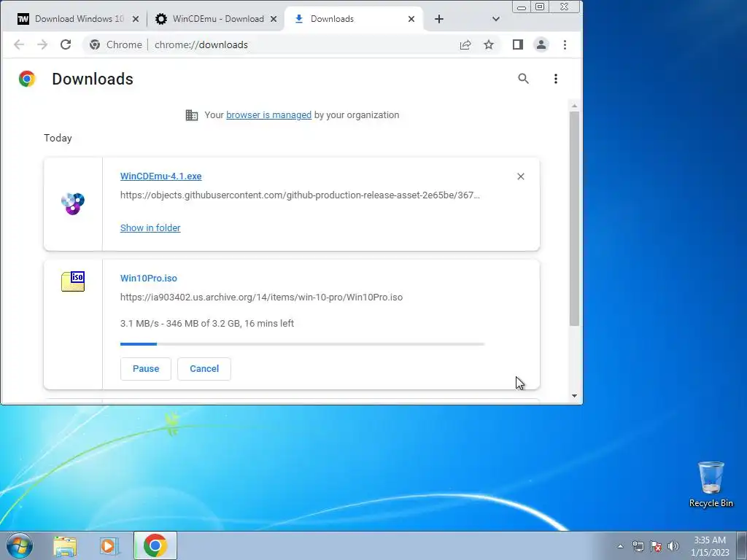The width and height of the screenshot is (747, 560).
Task: Expand the tab search chevron
Action: point(496,19)
